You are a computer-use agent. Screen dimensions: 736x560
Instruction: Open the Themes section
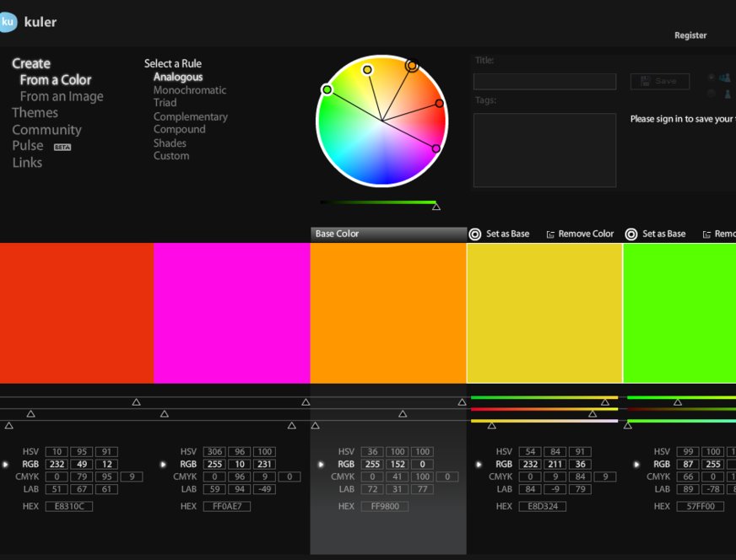pyautogui.click(x=35, y=113)
